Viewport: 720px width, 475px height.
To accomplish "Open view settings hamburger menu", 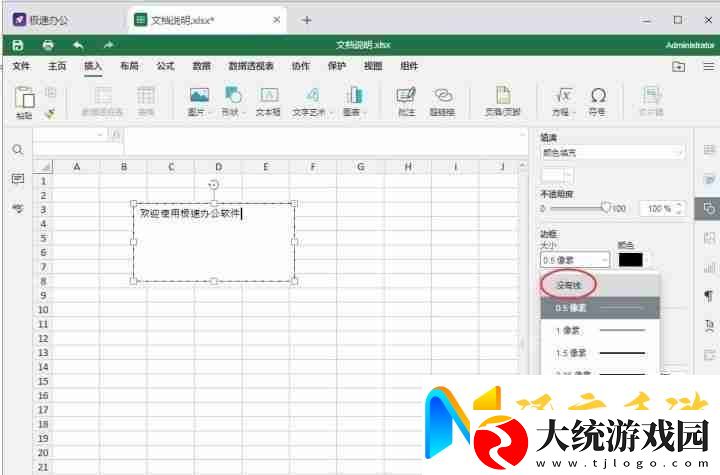I will tap(709, 67).
